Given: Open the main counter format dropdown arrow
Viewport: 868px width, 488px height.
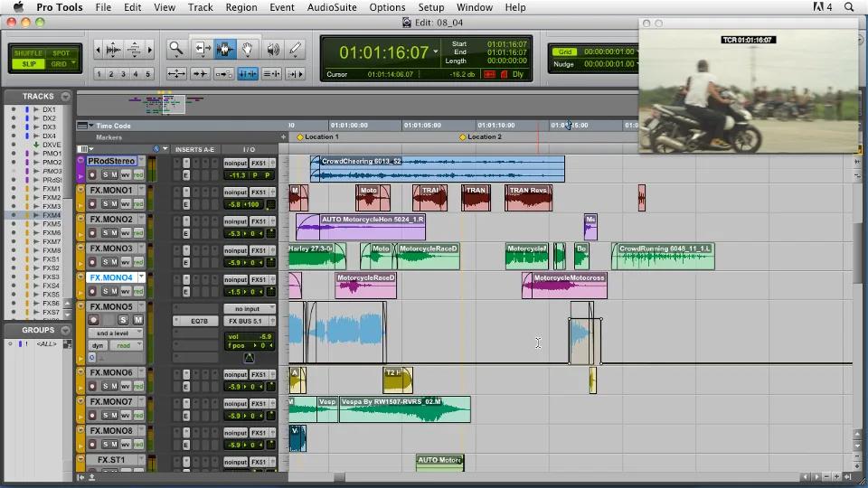Looking at the screenshot, I should pos(436,52).
